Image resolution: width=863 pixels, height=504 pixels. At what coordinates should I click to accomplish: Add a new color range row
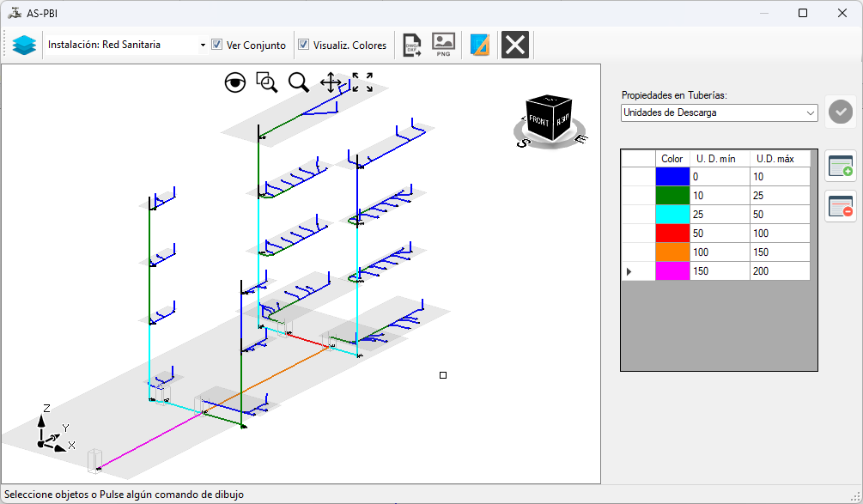tap(841, 166)
